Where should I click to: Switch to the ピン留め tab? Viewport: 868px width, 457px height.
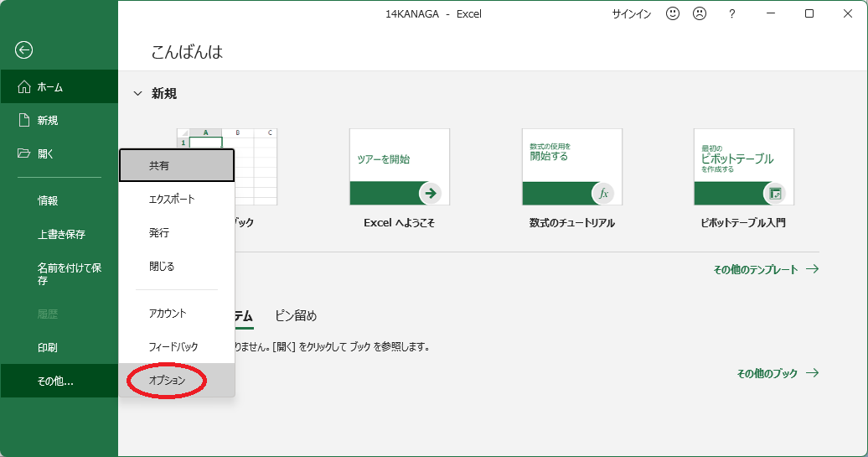click(296, 316)
